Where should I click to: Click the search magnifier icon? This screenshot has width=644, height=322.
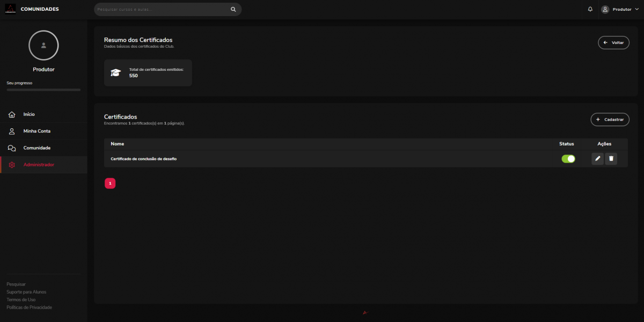click(233, 9)
